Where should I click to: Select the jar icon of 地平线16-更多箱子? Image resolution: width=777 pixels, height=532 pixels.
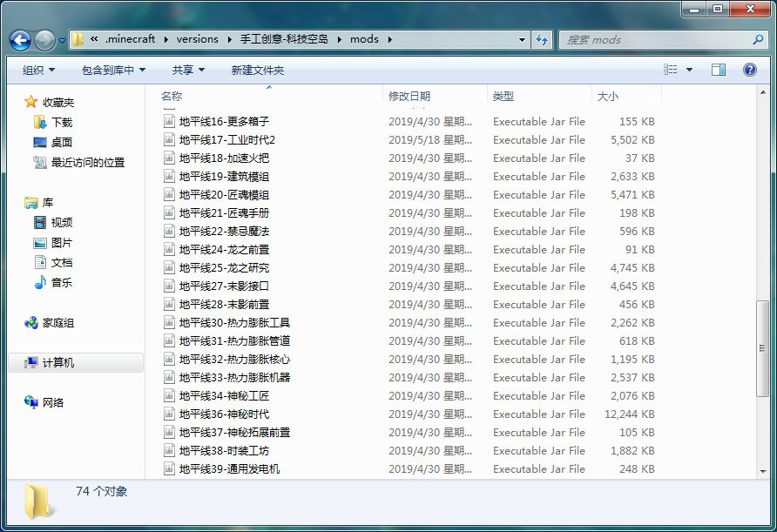pos(169,121)
